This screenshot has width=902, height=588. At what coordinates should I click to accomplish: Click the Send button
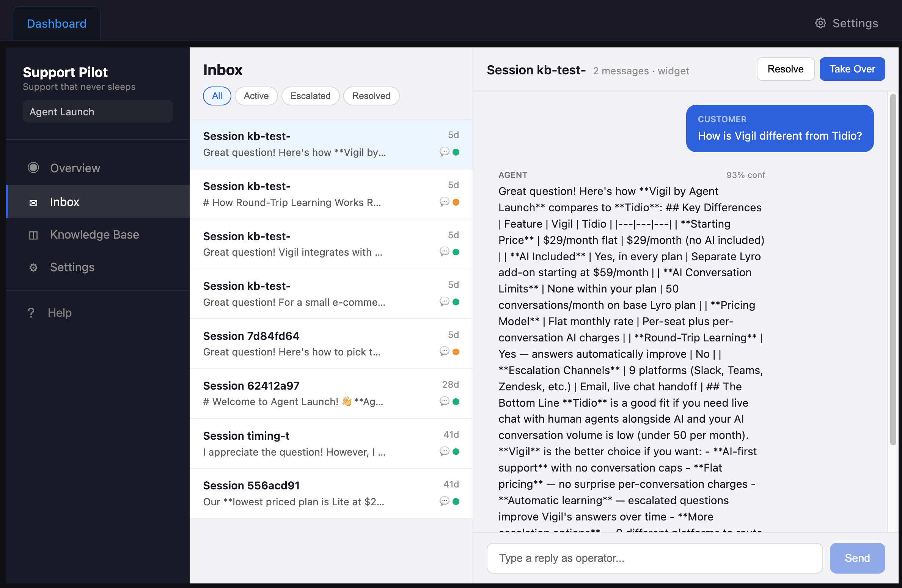point(857,558)
